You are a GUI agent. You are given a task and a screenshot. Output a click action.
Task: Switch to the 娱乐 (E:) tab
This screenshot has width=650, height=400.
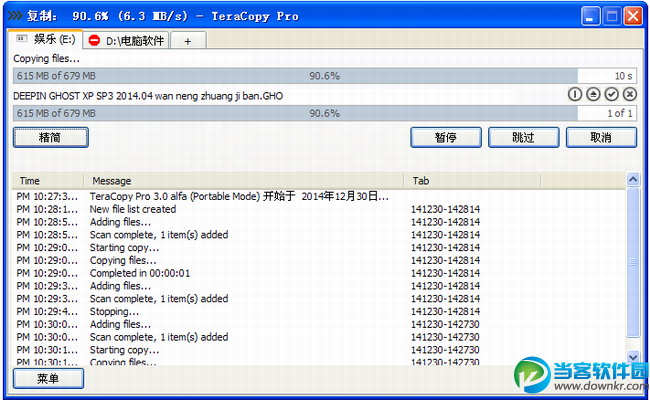(45, 39)
